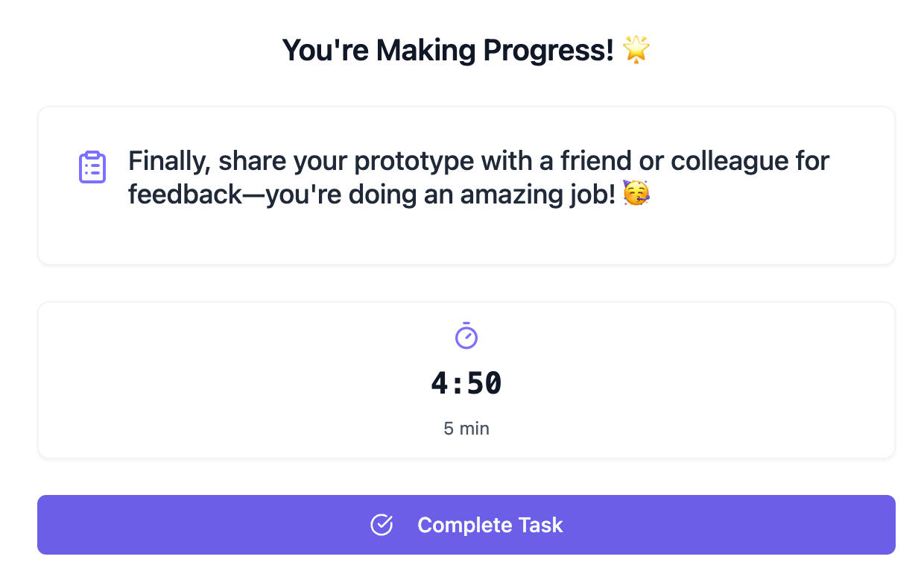
Task: Click the "You're Making Progress!" heading
Action: point(448,50)
